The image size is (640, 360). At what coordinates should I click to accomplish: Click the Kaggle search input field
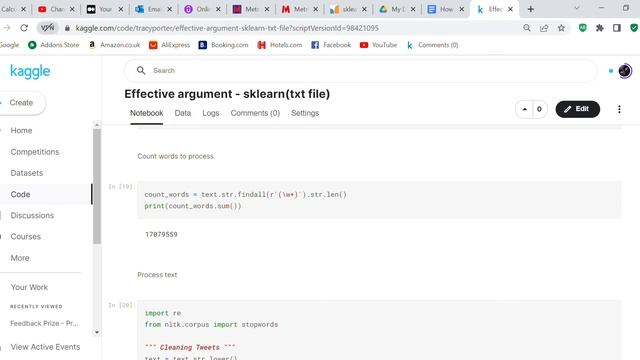pos(361,71)
